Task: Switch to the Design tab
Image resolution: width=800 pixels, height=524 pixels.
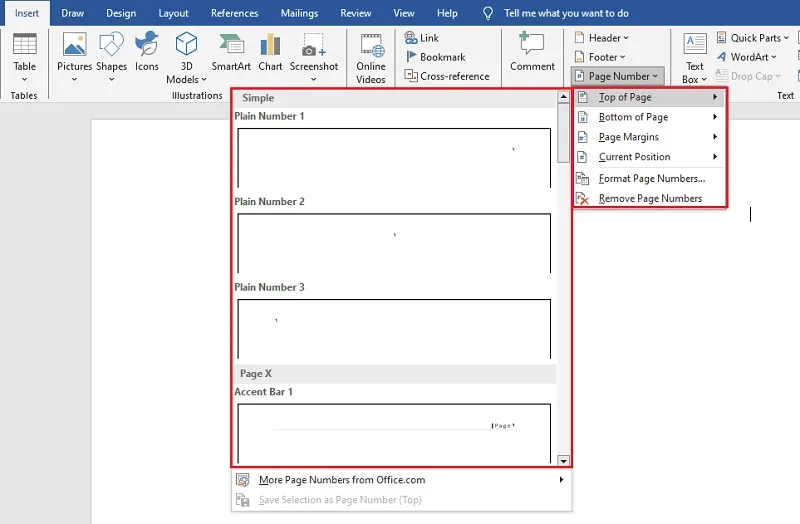Action: tap(121, 13)
